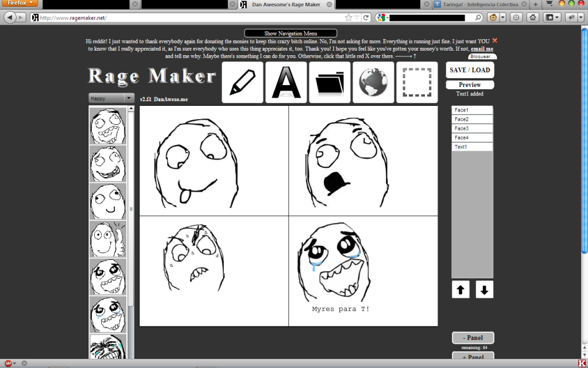Click the page vertical scrollbar
This screenshot has width=588, height=368.
click(x=584, y=142)
